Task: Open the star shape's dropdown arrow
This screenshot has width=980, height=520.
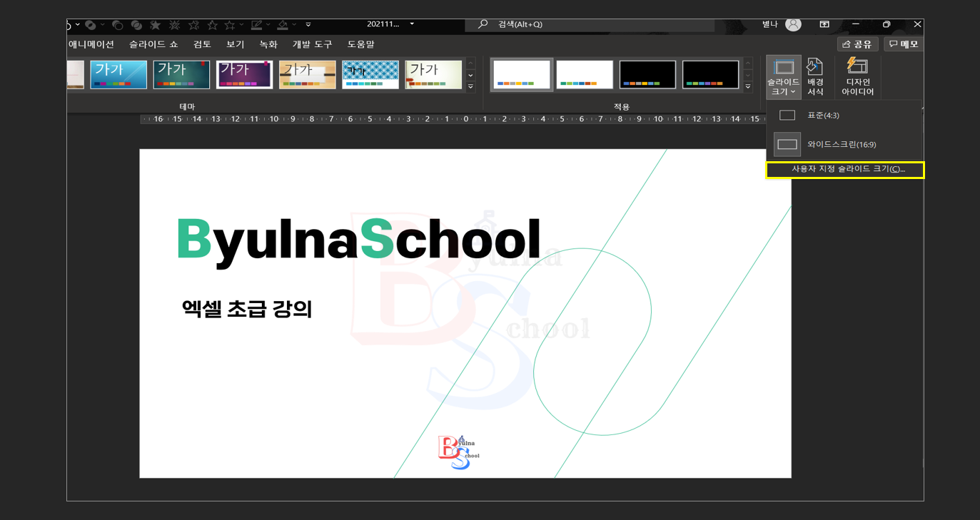Action: point(240,25)
